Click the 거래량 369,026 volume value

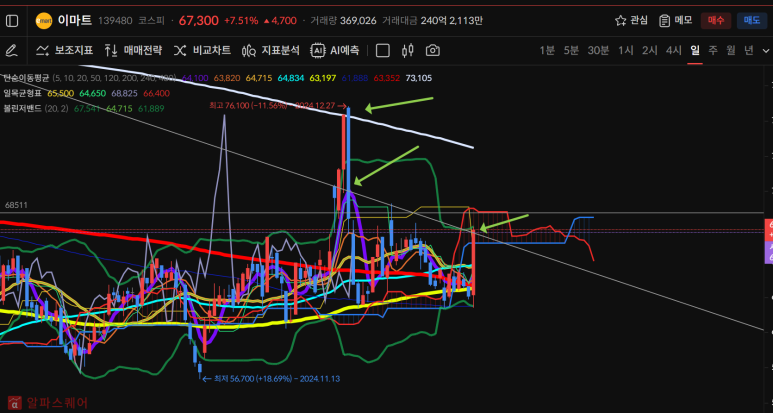[x=343, y=21]
